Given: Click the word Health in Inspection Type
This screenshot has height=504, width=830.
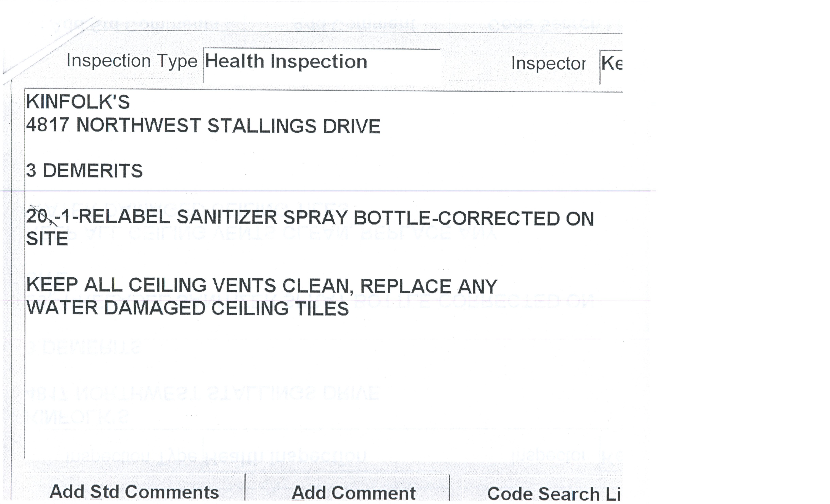Looking at the screenshot, I should pyautogui.click(x=234, y=62).
